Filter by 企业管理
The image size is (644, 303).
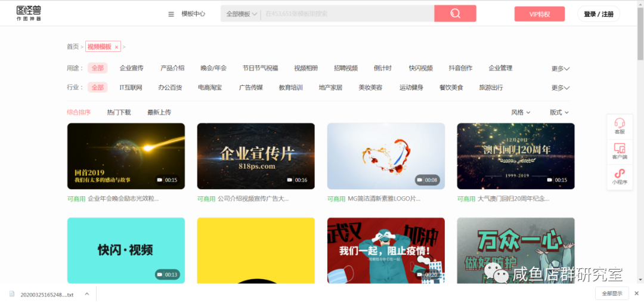pyautogui.click(x=500, y=68)
